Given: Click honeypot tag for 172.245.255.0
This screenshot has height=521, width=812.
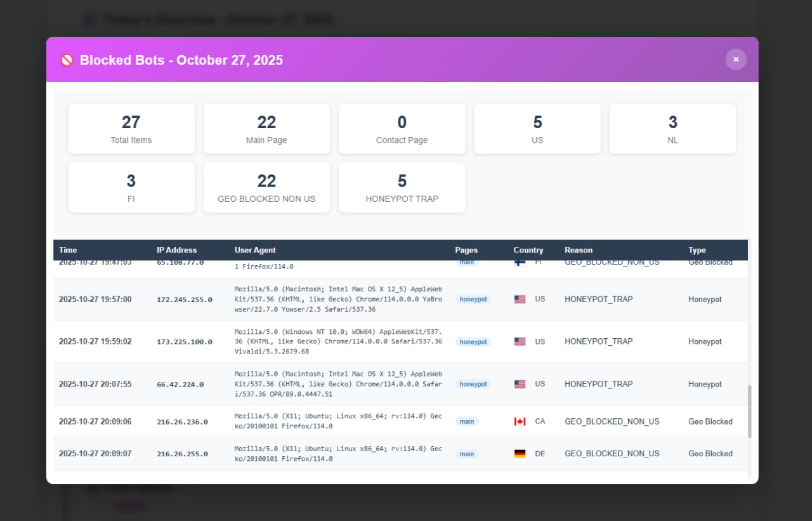Looking at the screenshot, I should click(473, 300).
